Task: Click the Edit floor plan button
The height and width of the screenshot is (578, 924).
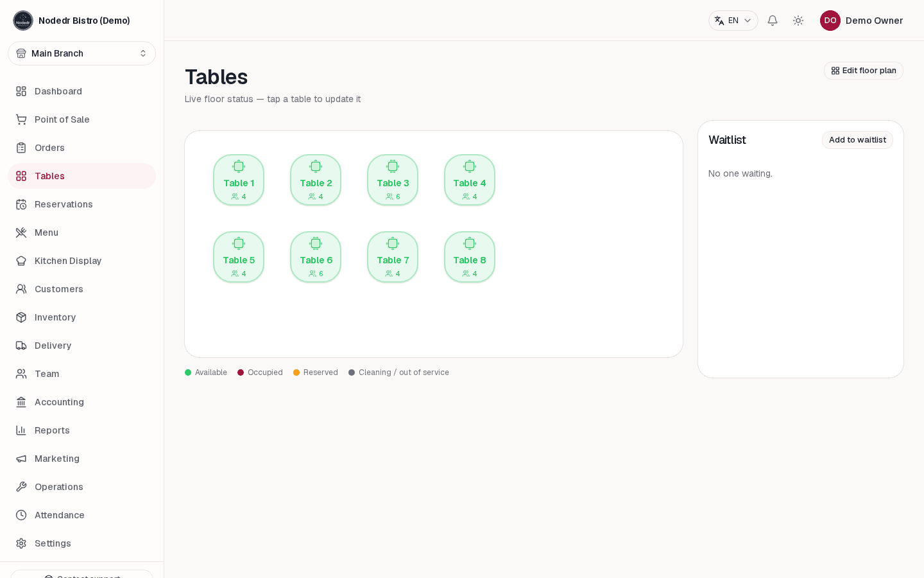Action: tap(863, 71)
